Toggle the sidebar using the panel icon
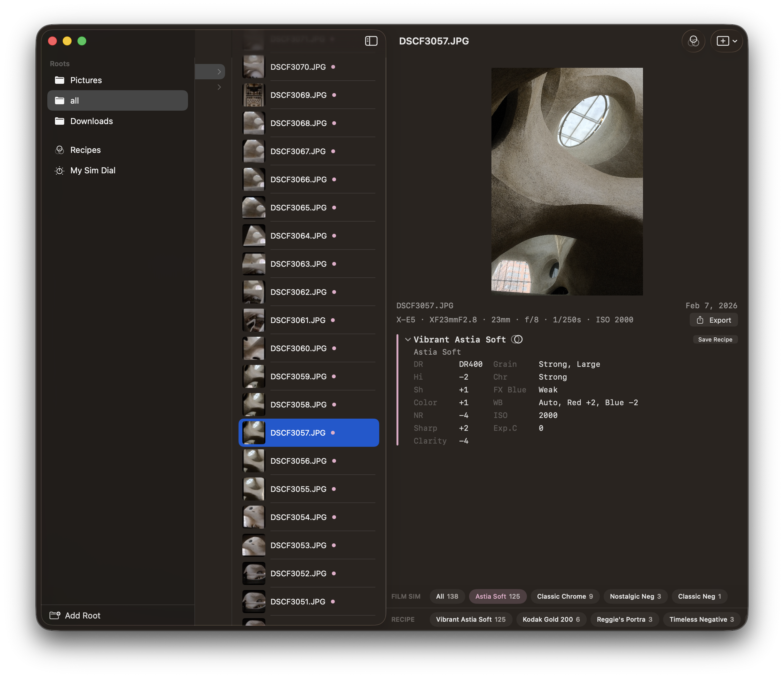Viewport: 784px width, 678px height. point(371,41)
